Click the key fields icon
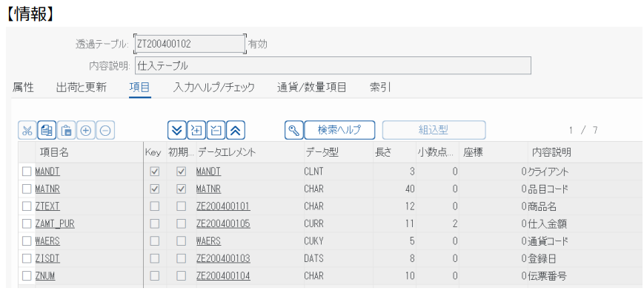The width and height of the screenshot is (644, 291). [293, 130]
